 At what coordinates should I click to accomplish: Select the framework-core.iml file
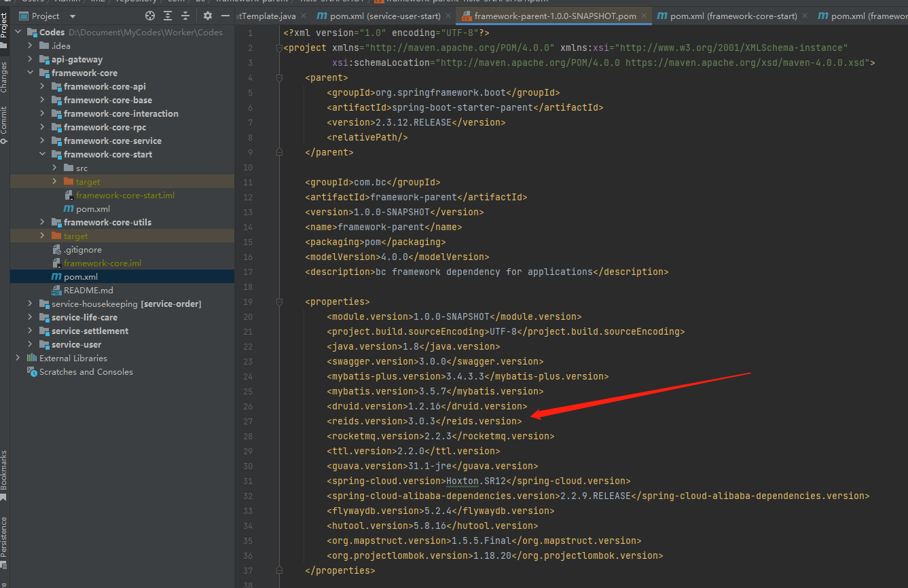tap(103, 263)
